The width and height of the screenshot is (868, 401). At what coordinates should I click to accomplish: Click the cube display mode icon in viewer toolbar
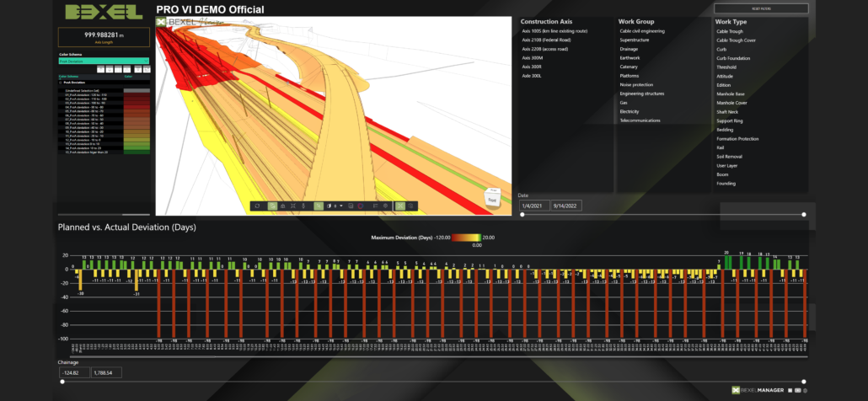click(x=330, y=206)
